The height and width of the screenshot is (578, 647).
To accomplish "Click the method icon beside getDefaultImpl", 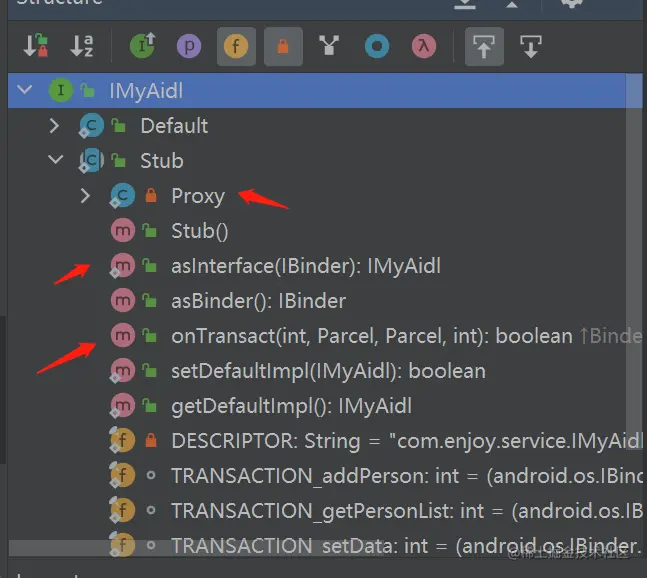I will (x=123, y=406).
